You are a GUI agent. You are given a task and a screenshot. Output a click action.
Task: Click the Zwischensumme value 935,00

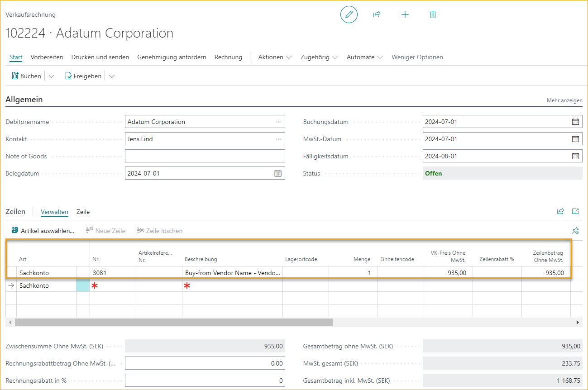click(x=205, y=346)
